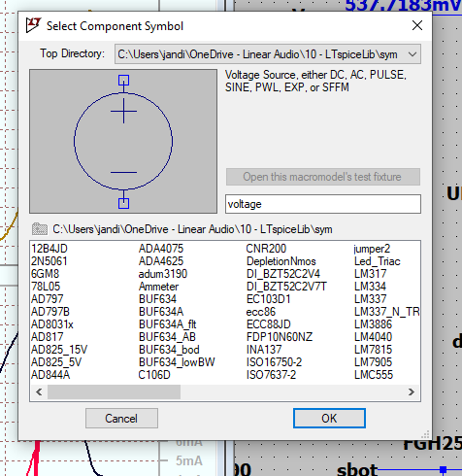Select component BUF634_bod
This screenshot has width=462, height=476.
click(169, 350)
